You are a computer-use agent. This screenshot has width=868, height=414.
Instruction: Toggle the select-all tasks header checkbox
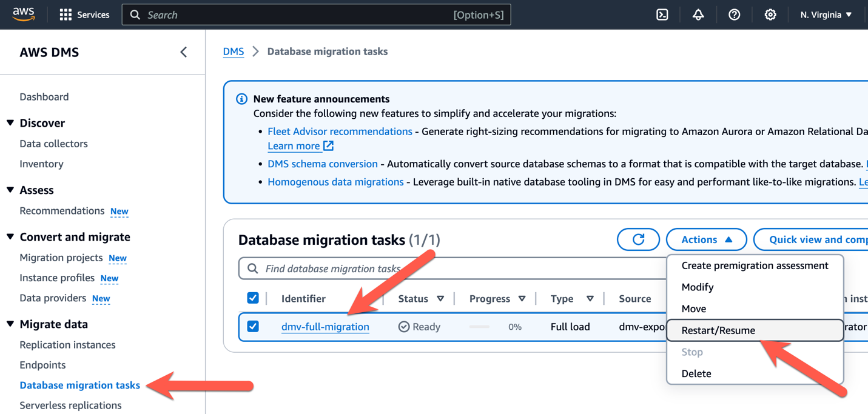click(x=253, y=298)
